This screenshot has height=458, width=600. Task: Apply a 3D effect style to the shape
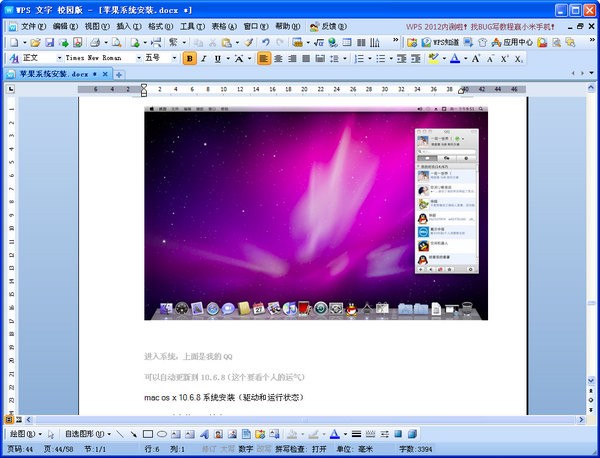pos(412,434)
